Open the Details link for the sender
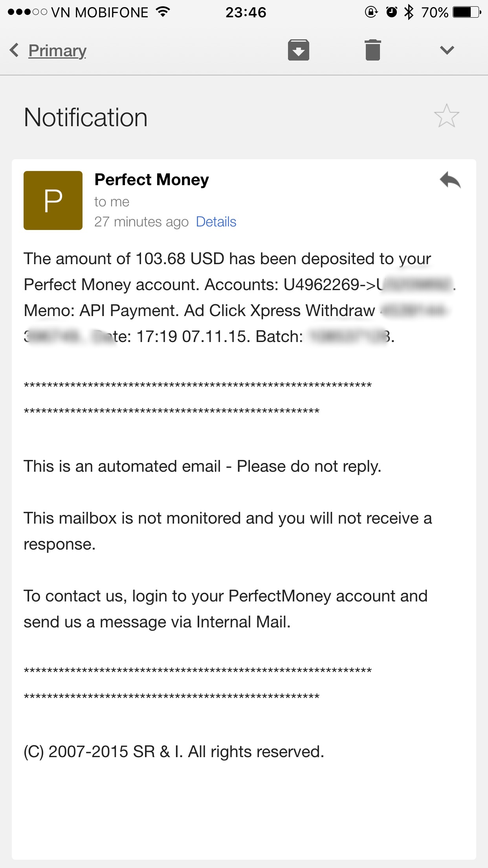488x868 pixels. (x=216, y=222)
